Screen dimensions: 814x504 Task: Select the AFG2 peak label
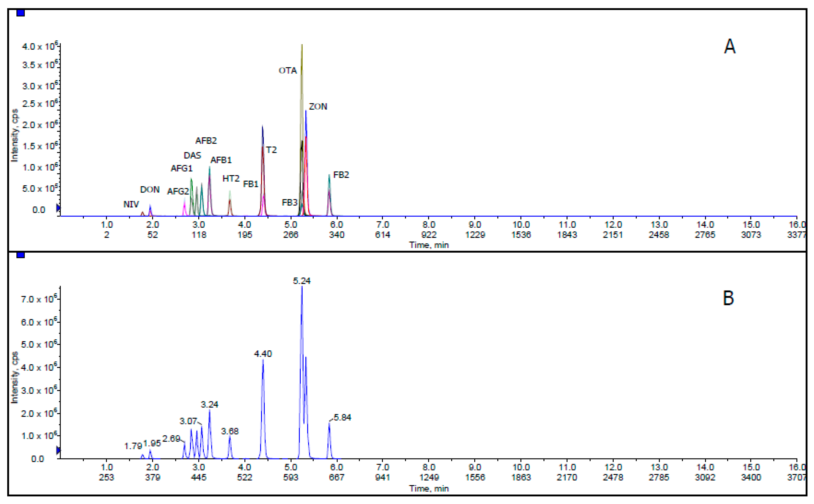click(x=178, y=191)
